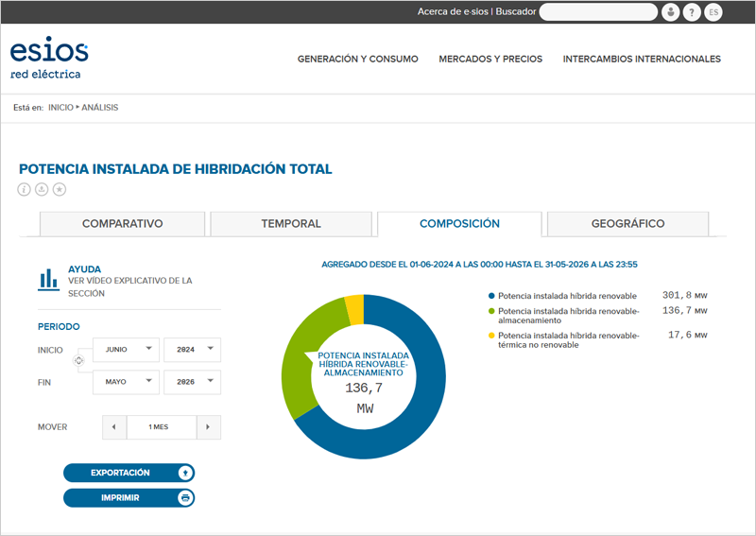Viewport: 756px width, 536px height.
Task: Click the upload icon on Exportación button
Action: point(185,473)
